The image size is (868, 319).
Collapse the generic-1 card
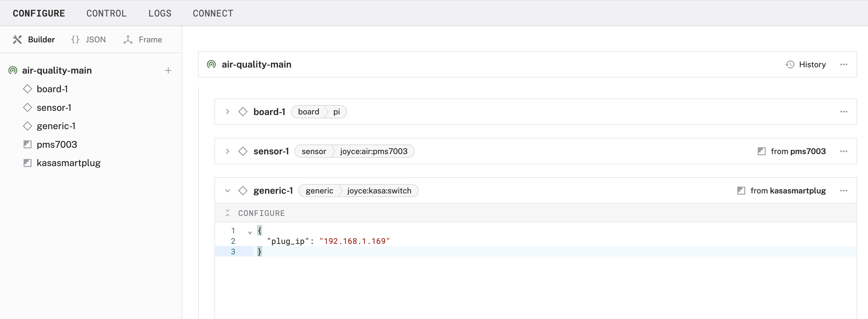coord(227,191)
